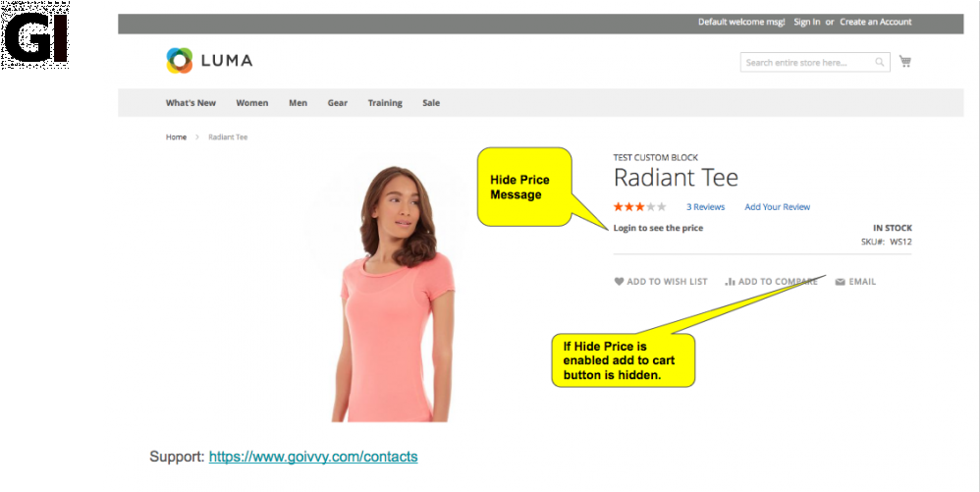The height and width of the screenshot is (492, 980).
Task: Open the Training menu
Action: pyautogui.click(x=385, y=103)
